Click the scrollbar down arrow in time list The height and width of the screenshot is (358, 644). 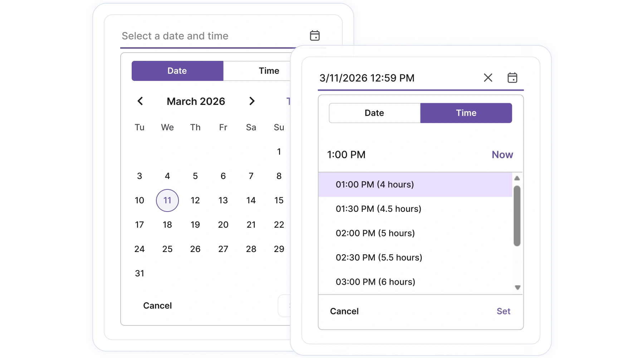click(x=517, y=287)
